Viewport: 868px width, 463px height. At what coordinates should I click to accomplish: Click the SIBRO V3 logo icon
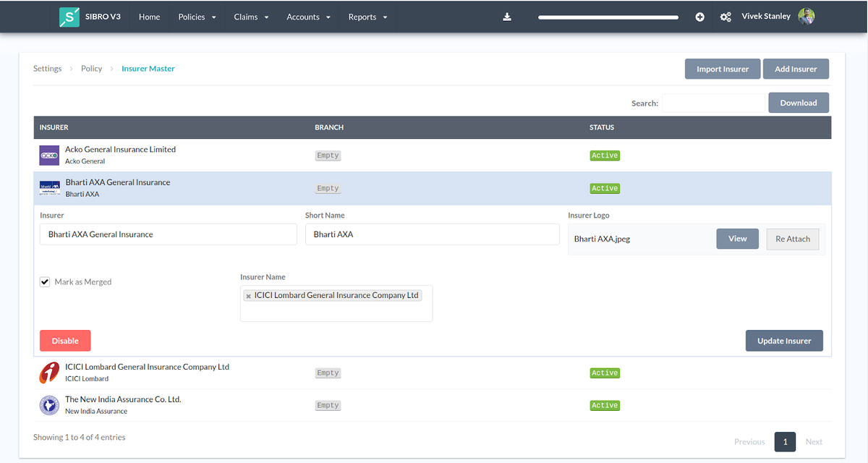(69, 17)
